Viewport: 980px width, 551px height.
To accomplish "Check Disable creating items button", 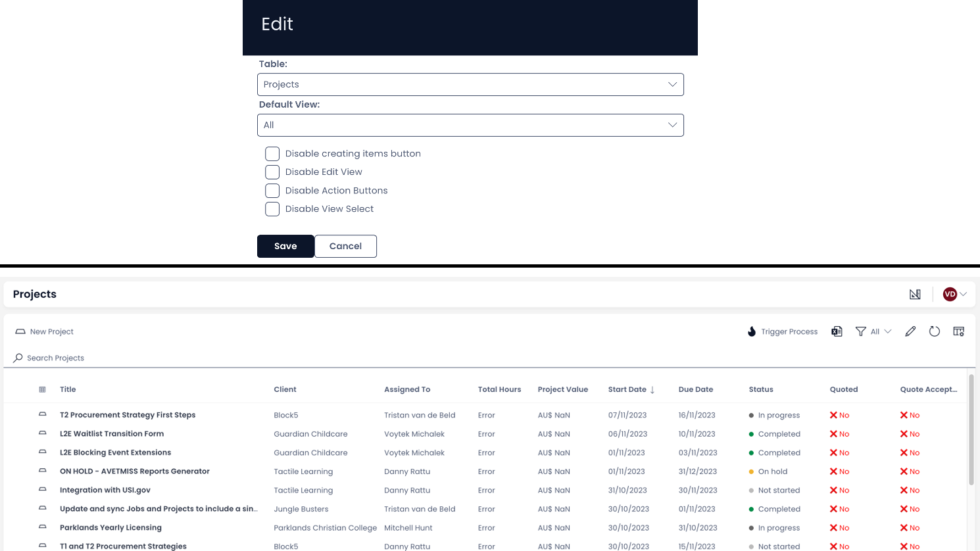I will 272,154.
